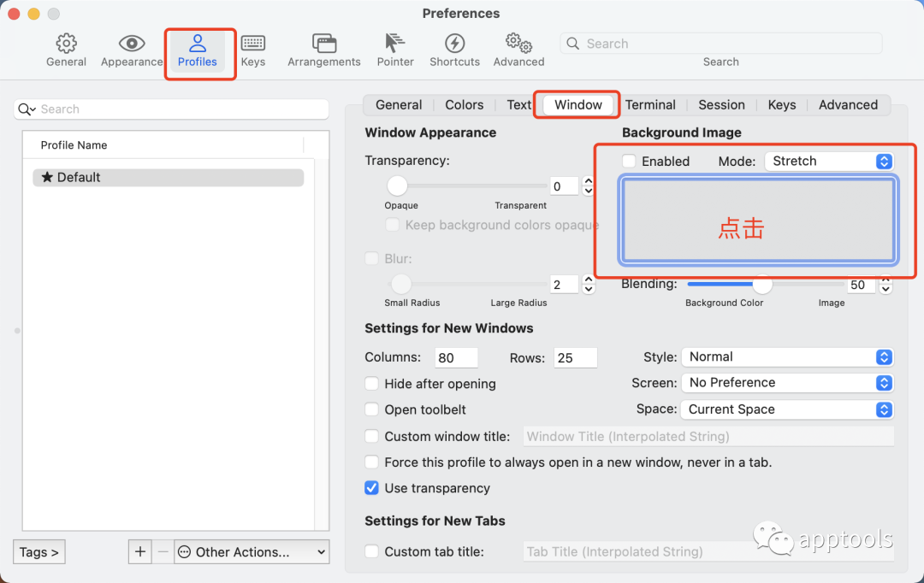Open the Shortcuts lightning icon

(454, 44)
